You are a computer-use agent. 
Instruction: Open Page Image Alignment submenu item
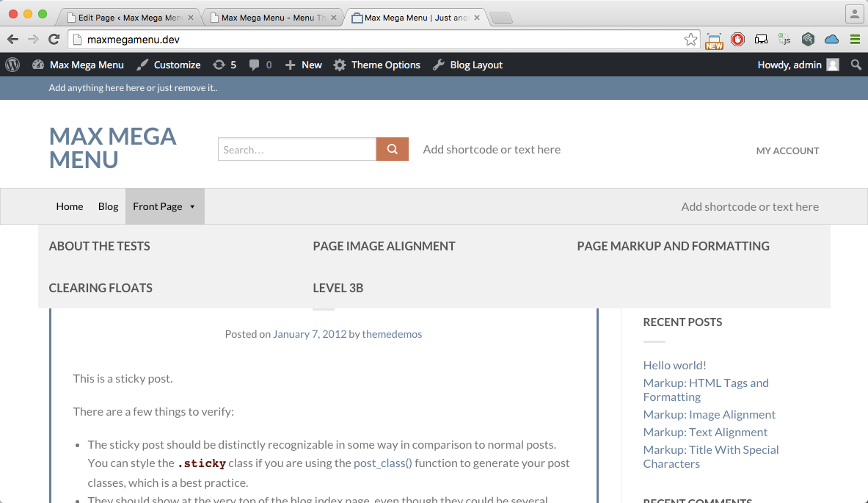coord(384,246)
